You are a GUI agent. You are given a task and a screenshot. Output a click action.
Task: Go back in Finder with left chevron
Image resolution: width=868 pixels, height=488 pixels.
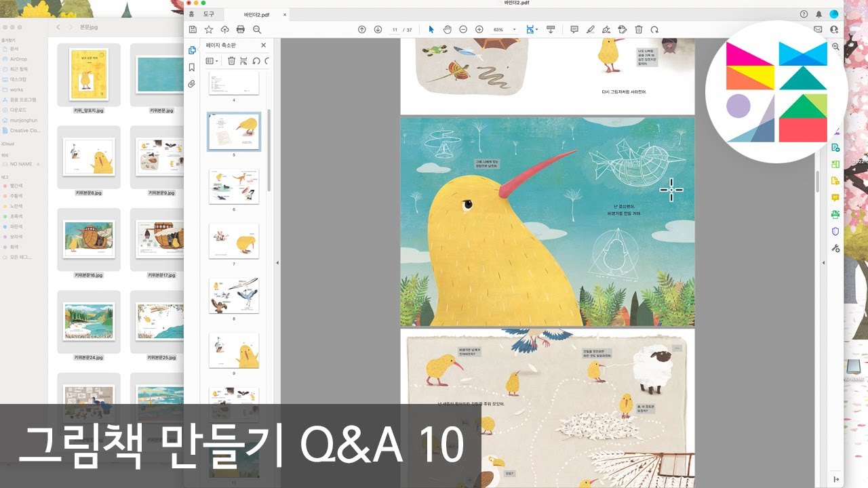[58, 27]
